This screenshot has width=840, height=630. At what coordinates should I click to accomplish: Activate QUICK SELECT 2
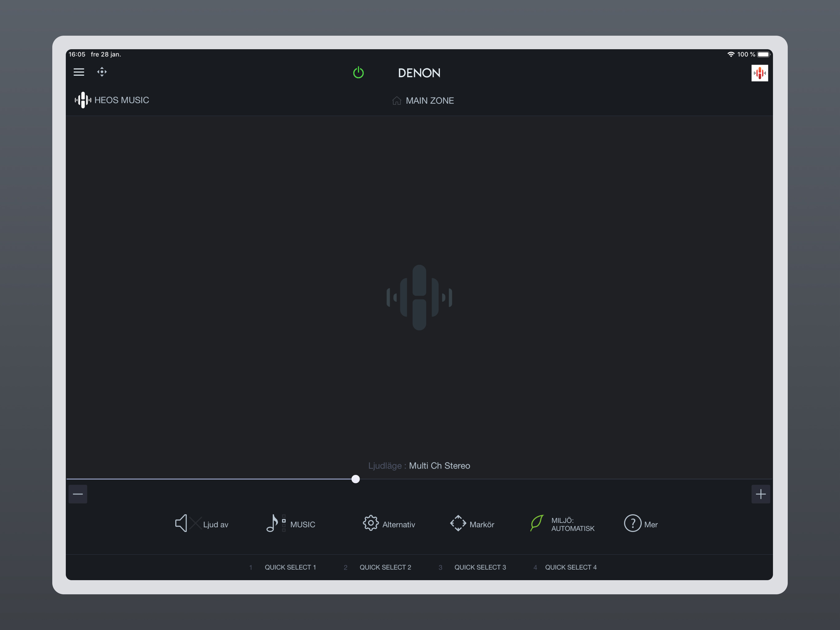coord(385,567)
